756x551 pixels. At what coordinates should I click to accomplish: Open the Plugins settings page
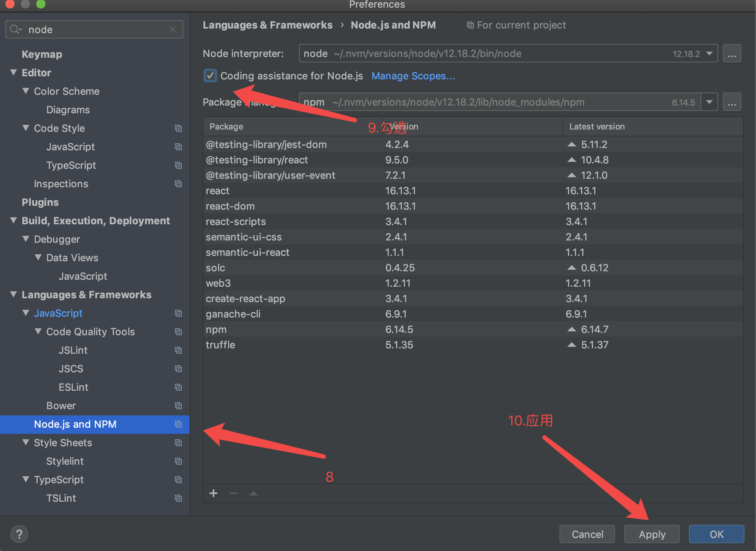(x=40, y=202)
